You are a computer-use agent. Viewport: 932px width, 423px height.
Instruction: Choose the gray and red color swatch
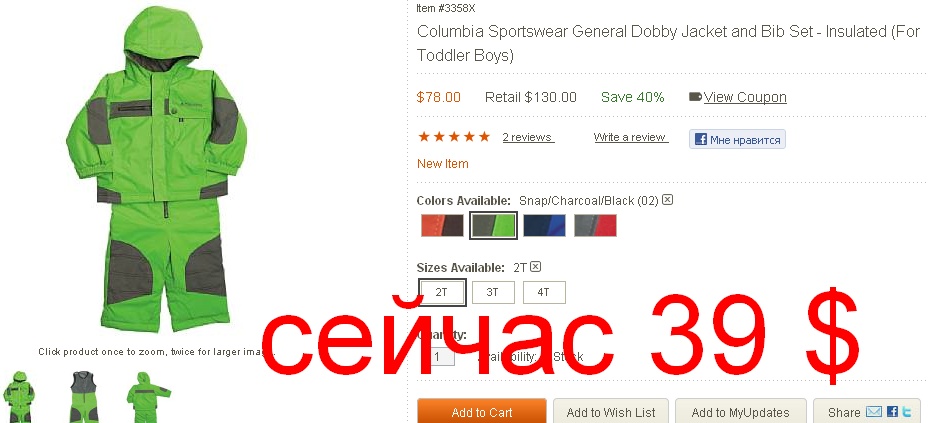[595, 226]
